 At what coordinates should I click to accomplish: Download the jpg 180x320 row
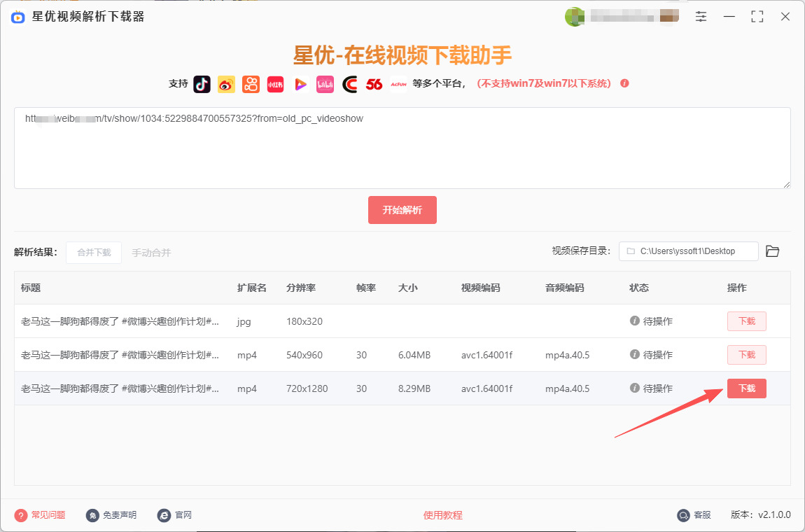tap(747, 321)
